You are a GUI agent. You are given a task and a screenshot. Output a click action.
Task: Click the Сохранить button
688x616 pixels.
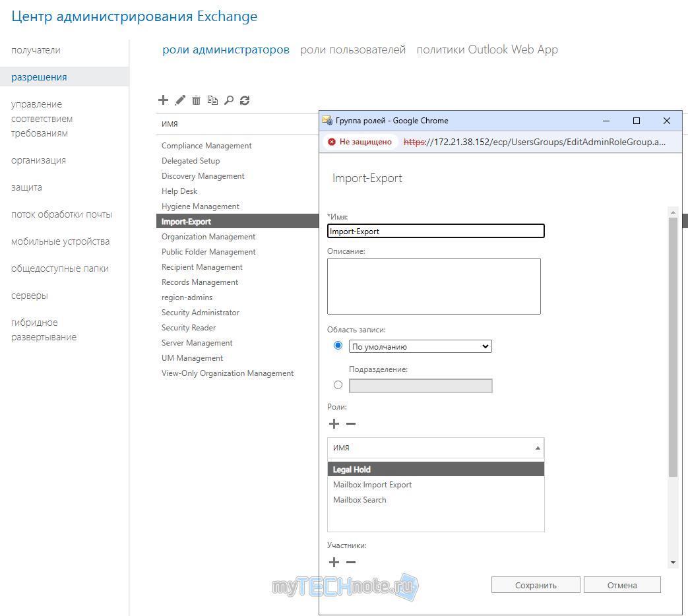(x=536, y=585)
